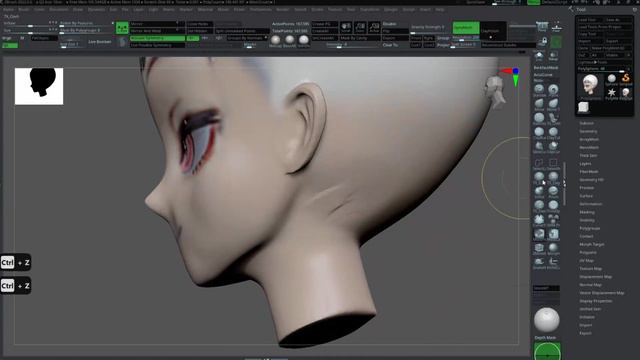The image size is (640, 360).
Task: Click the head silhouette thumbnail
Action: [x=39, y=86]
